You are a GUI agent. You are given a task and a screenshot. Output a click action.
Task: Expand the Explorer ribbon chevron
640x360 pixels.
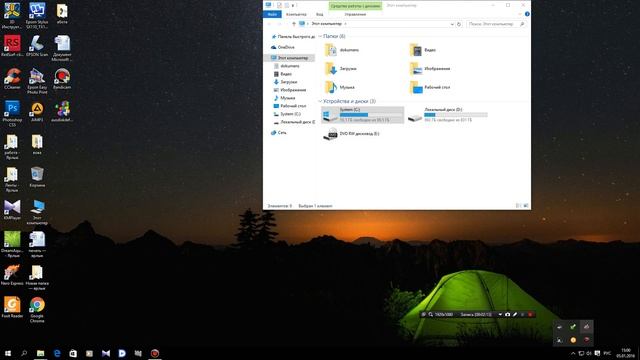pos(520,14)
